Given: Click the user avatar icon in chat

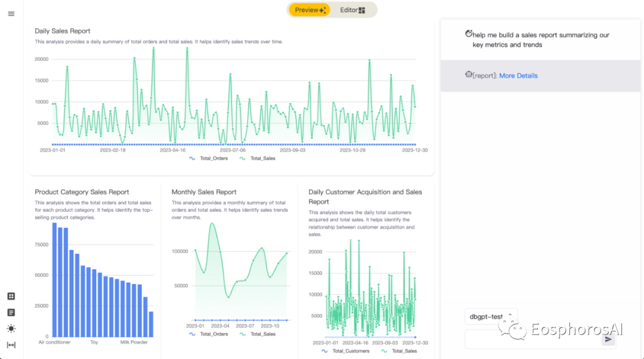Looking at the screenshot, I should coord(469,35).
